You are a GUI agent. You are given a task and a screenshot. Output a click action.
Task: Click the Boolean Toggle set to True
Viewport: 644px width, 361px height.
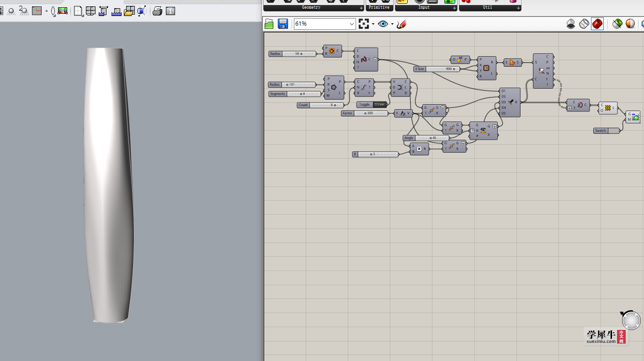(372, 105)
